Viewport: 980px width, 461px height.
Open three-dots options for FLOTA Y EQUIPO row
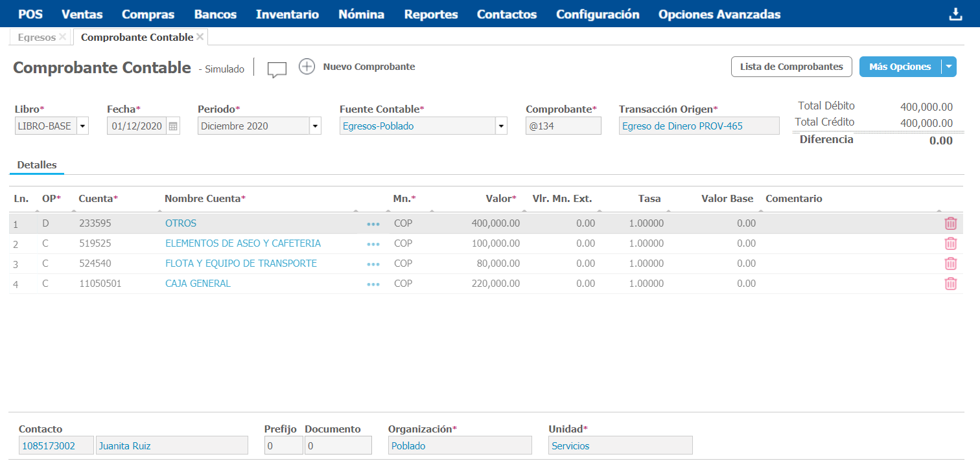point(373,264)
